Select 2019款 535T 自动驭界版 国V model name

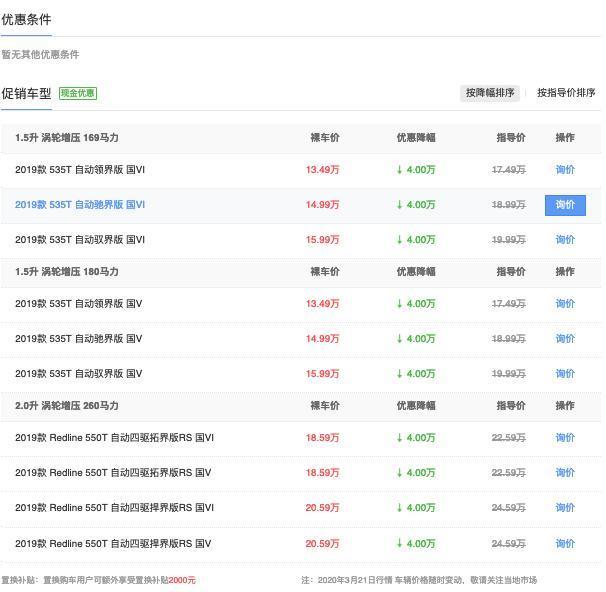point(79,374)
